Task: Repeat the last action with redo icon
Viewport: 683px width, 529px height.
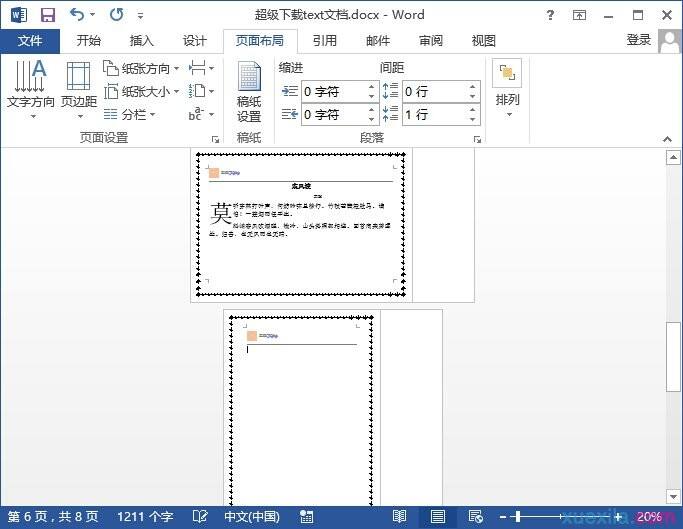Action: (x=116, y=15)
